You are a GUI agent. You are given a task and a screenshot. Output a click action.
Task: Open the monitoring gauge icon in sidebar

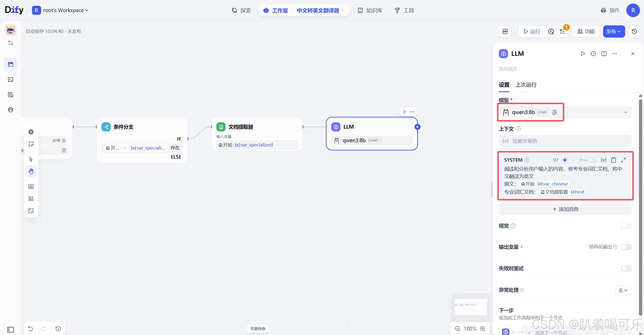point(11,110)
